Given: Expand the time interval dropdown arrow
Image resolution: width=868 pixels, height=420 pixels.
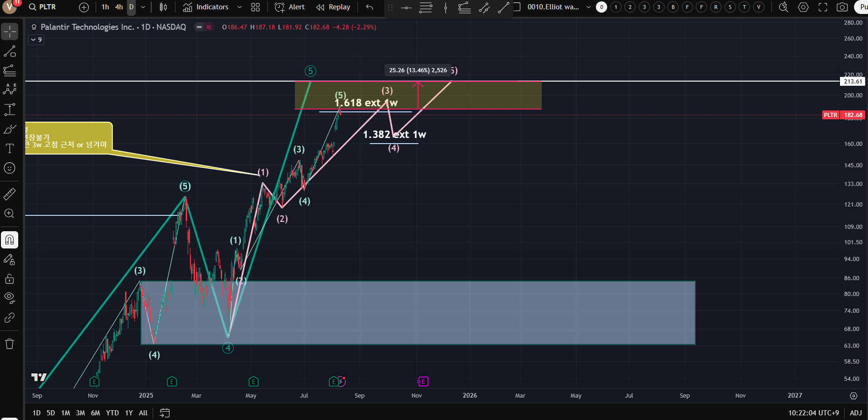Looking at the screenshot, I should (x=143, y=7).
